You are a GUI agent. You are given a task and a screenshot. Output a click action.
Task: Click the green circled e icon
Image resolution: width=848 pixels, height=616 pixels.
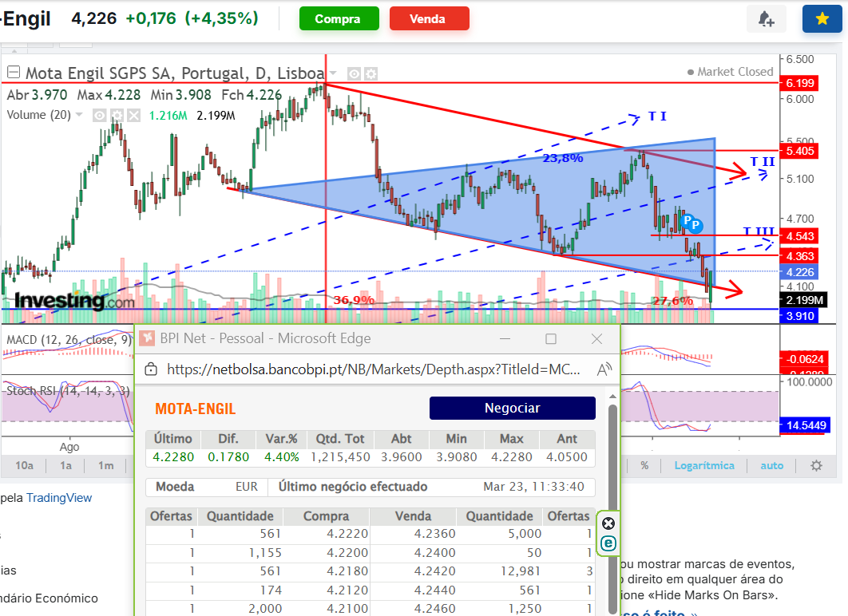[608, 543]
